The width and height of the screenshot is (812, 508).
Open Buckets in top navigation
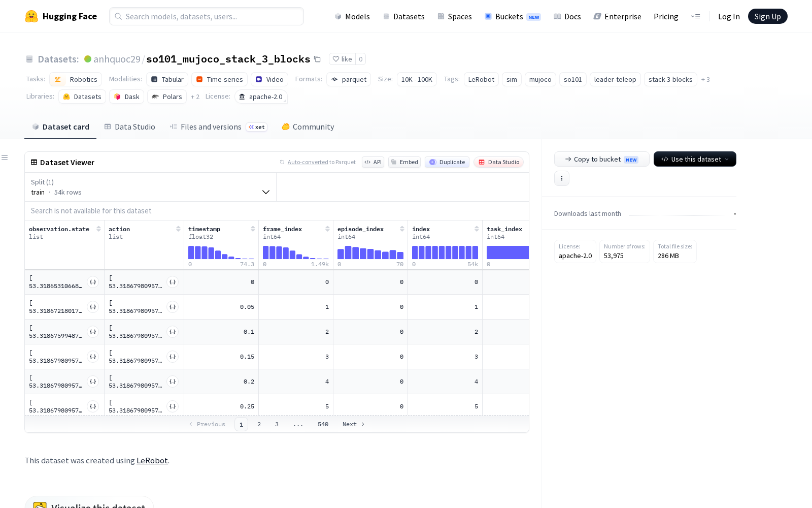click(513, 16)
